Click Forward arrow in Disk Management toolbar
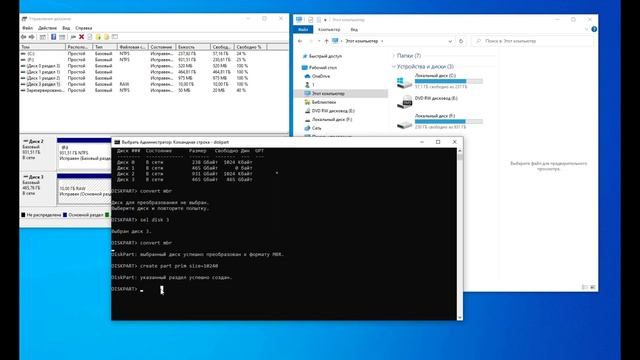The width and height of the screenshot is (640, 360). click(x=31, y=37)
